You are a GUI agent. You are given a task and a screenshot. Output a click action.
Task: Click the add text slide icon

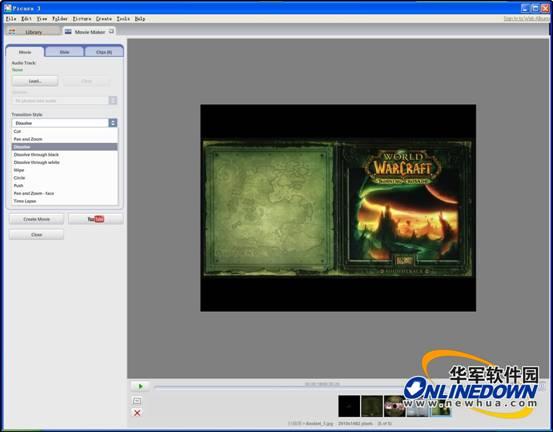point(137,401)
